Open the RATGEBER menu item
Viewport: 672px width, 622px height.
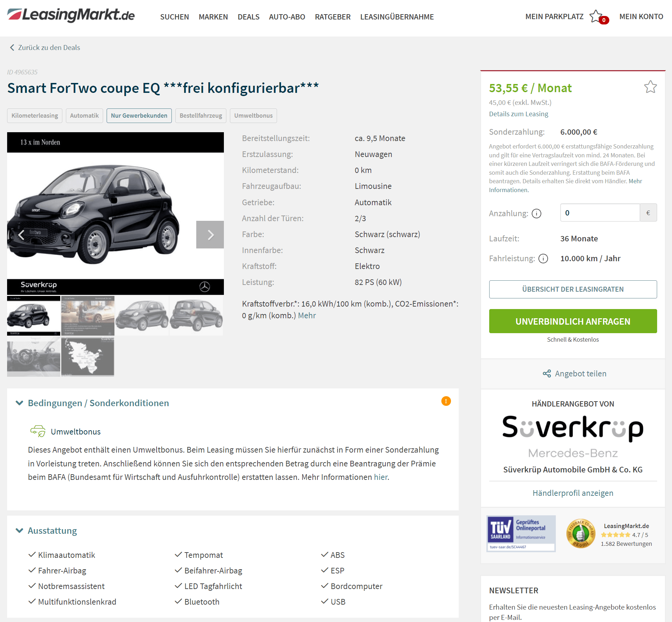(333, 17)
